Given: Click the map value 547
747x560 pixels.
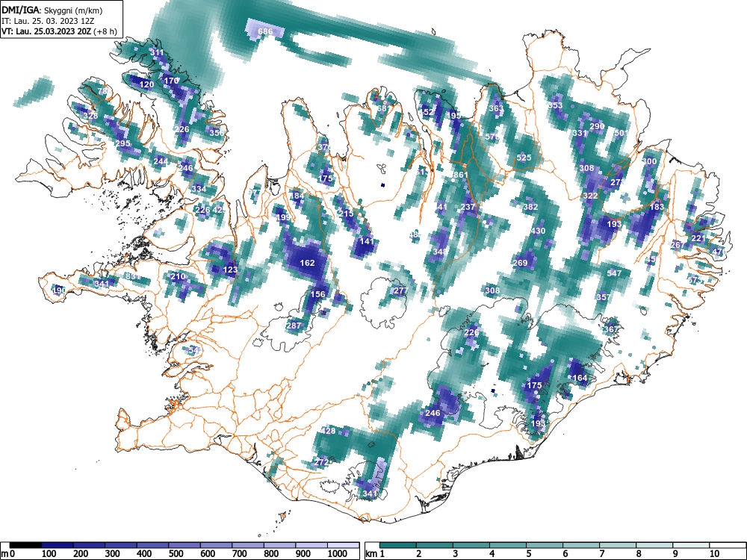Looking at the screenshot, I should point(614,273).
